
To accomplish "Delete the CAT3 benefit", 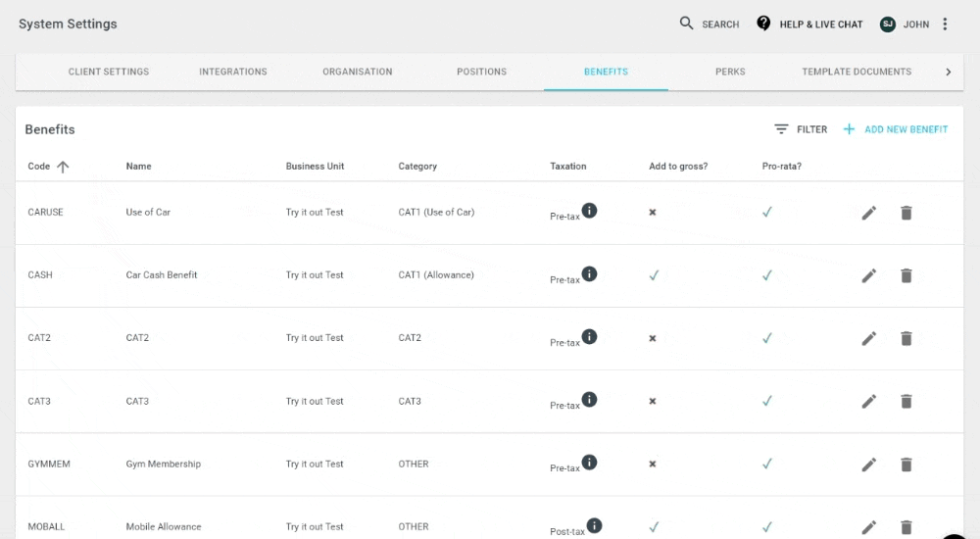I will coord(906,401).
